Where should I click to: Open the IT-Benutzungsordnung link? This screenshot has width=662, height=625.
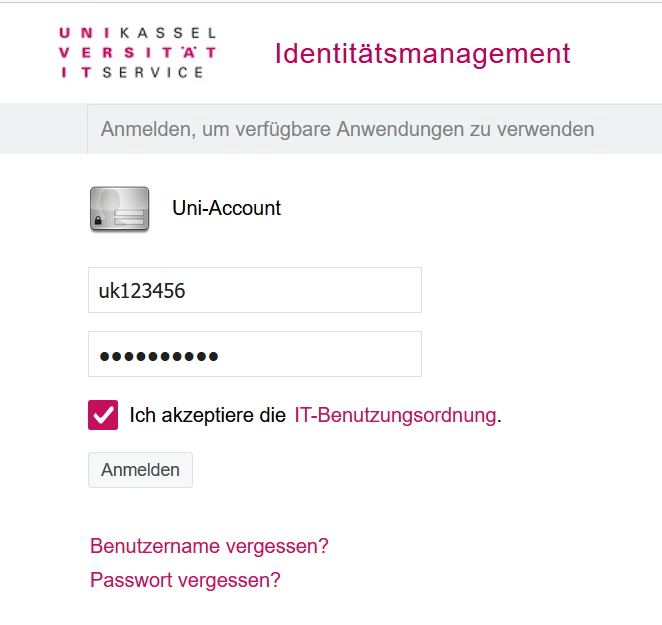coord(395,415)
